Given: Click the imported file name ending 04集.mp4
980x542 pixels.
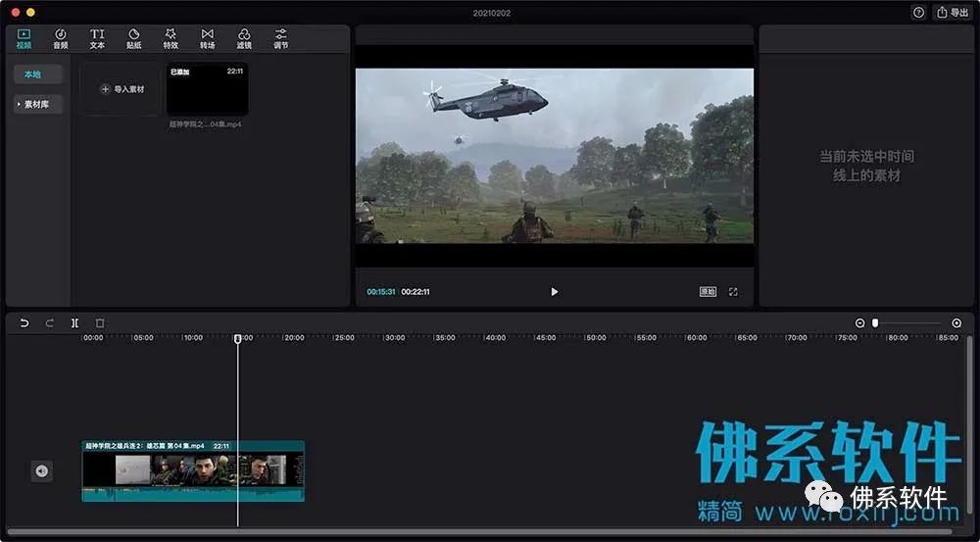Looking at the screenshot, I should 205,124.
